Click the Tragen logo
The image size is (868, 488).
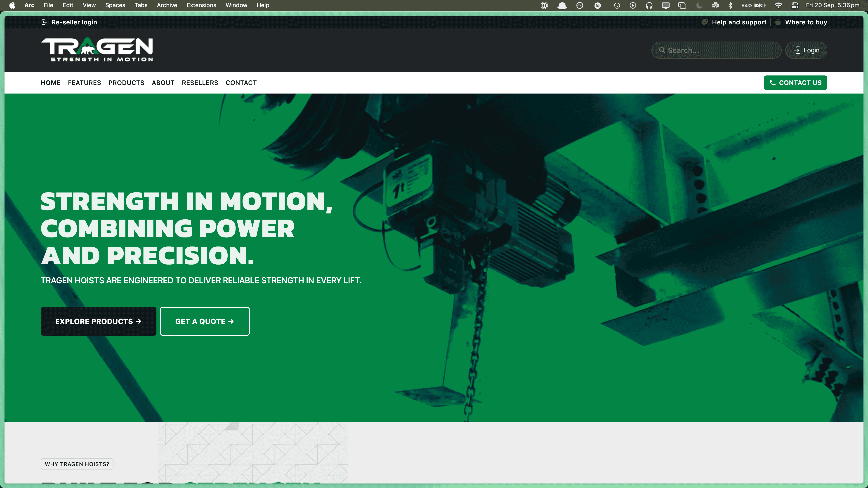[x=97, y=49]
